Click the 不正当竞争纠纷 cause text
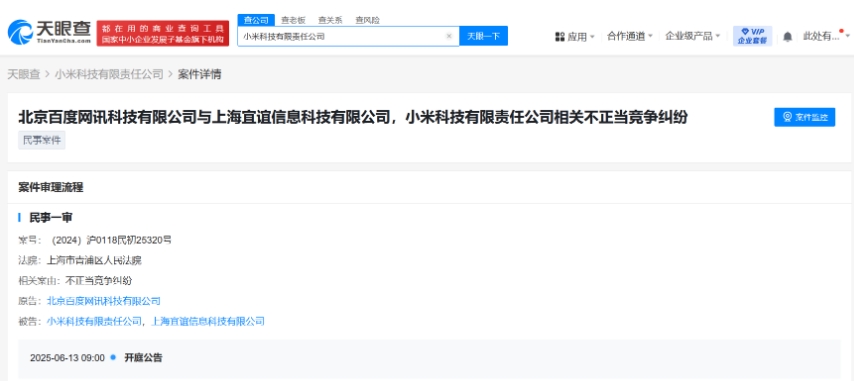The width and height of the screenshot is (854, 381). [x=99, y=281]
